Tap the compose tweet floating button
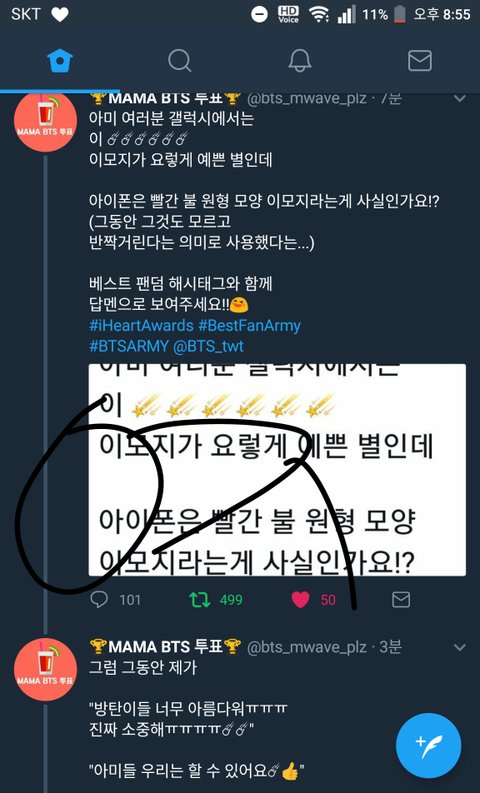The image size is (480, 793). pyautogui.click(x=428, y=745)
